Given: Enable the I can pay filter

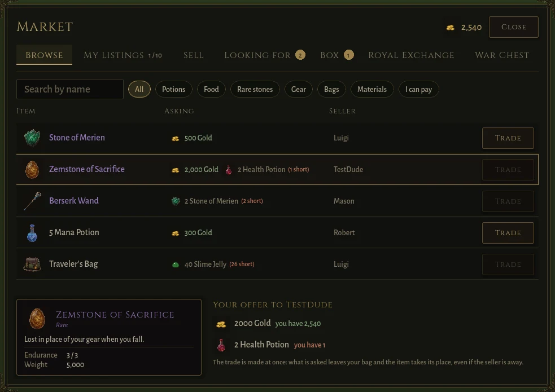Looking at the screenshot, I should [x=419, y=89].
